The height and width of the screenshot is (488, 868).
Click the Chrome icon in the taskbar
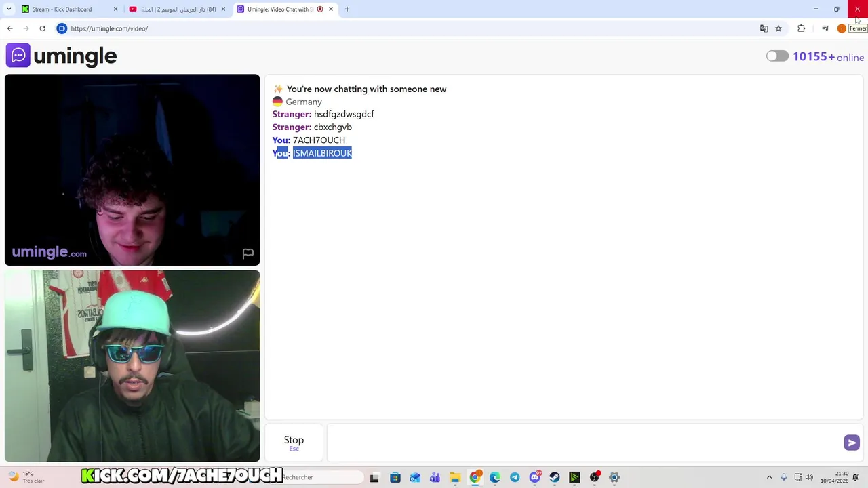(475, 477)
